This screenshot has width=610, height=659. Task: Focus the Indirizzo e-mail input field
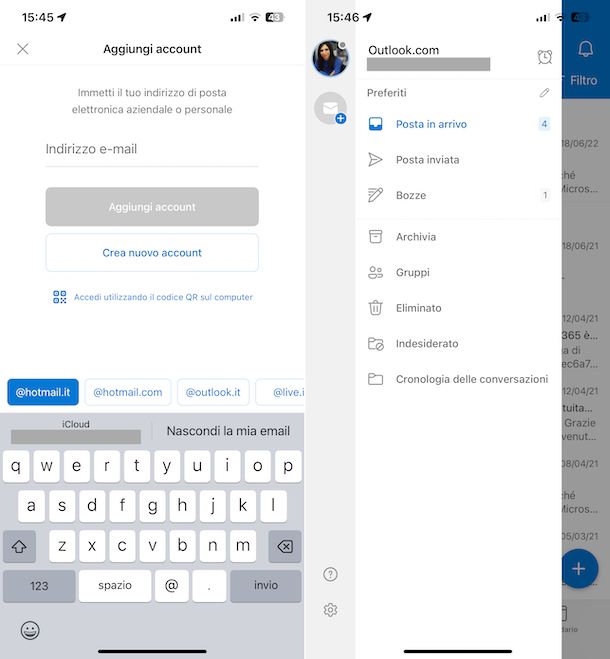point(152,149)
